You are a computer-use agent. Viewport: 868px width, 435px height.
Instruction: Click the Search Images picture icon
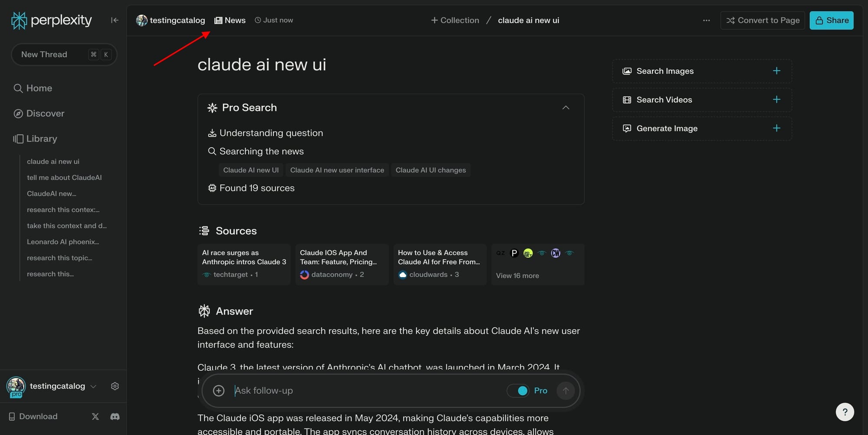[627, 71]
